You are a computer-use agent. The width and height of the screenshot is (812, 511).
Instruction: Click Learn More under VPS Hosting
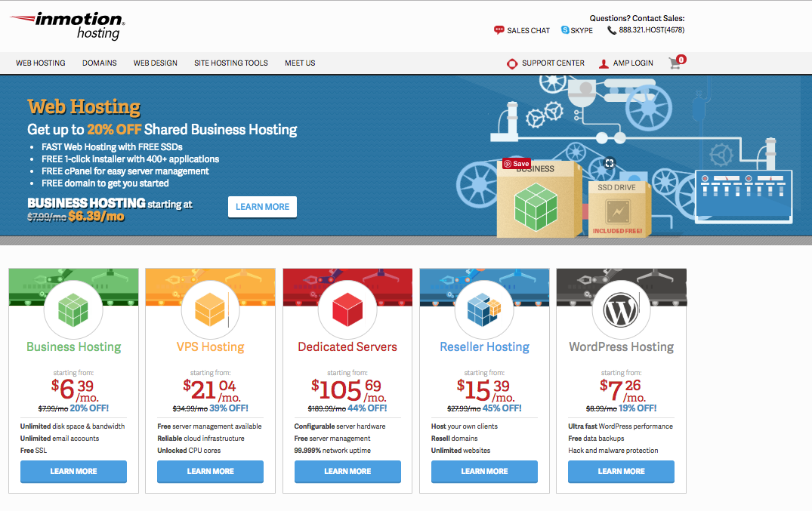(x=210, y=472)
